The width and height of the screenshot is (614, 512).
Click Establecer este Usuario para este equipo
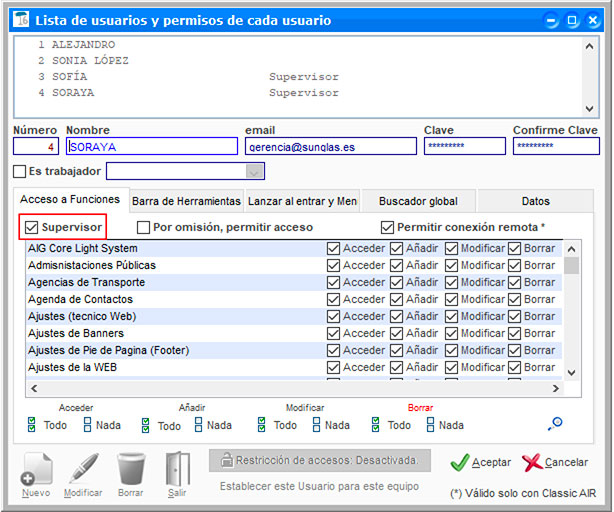click(319, 486)
